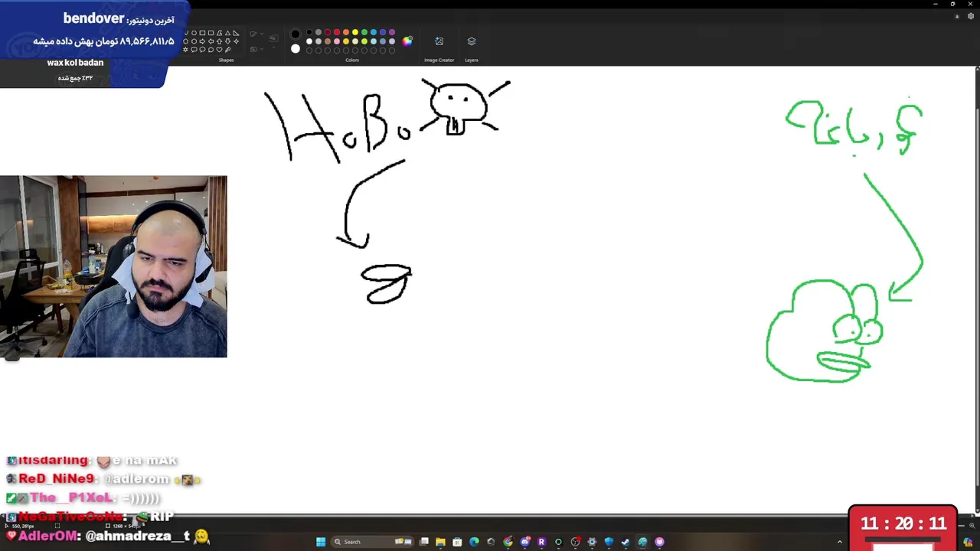Click the taskbar Search box

[x=373, y=542]
